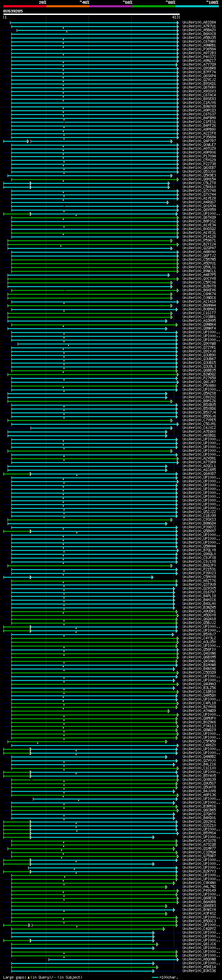The image size is (222, 980).
Task: Click the ~80% green identity legend segment
Action: 154,6
